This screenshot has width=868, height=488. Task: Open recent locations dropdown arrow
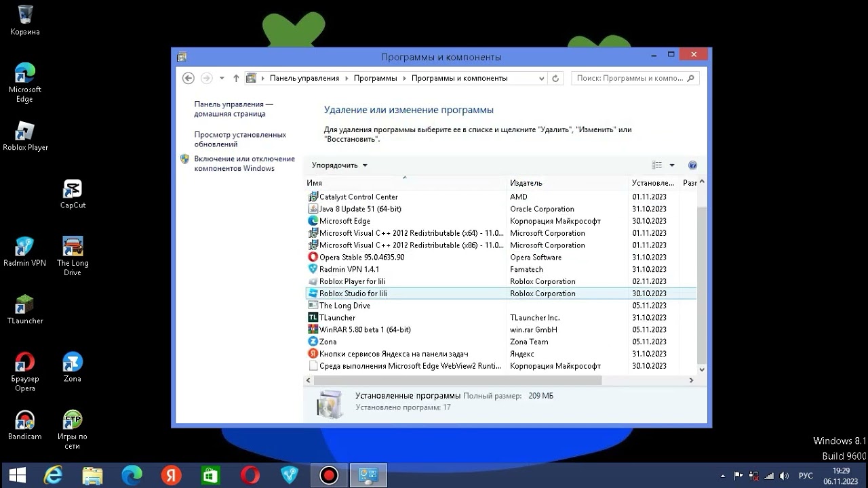pos(222,78)
